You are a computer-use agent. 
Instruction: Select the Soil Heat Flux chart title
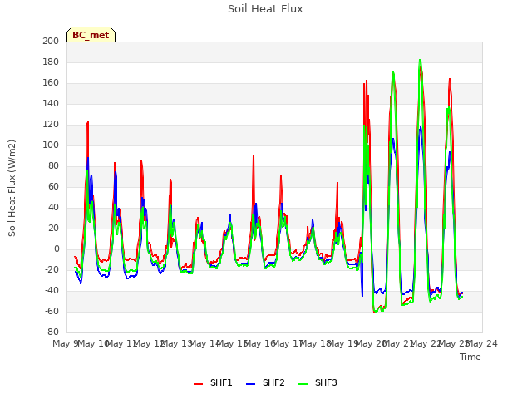(x=265, y=9)
